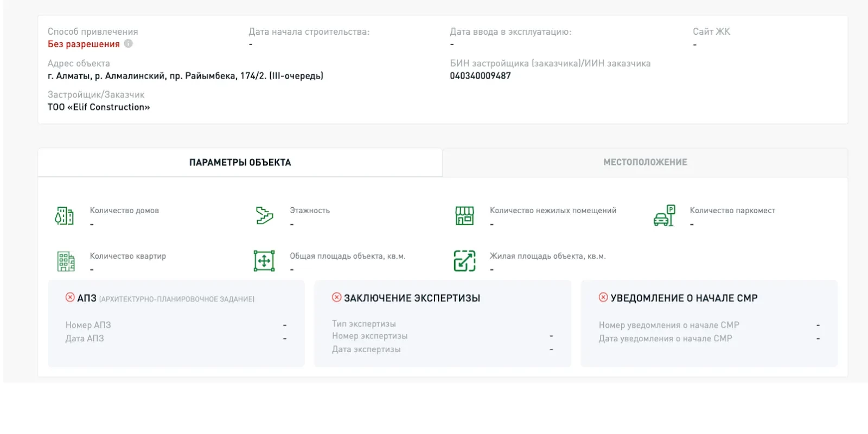The height and width of the screenshot is (434, 868).
Task: Click the stairs icon next to Этажность
Action: point(264,215)
